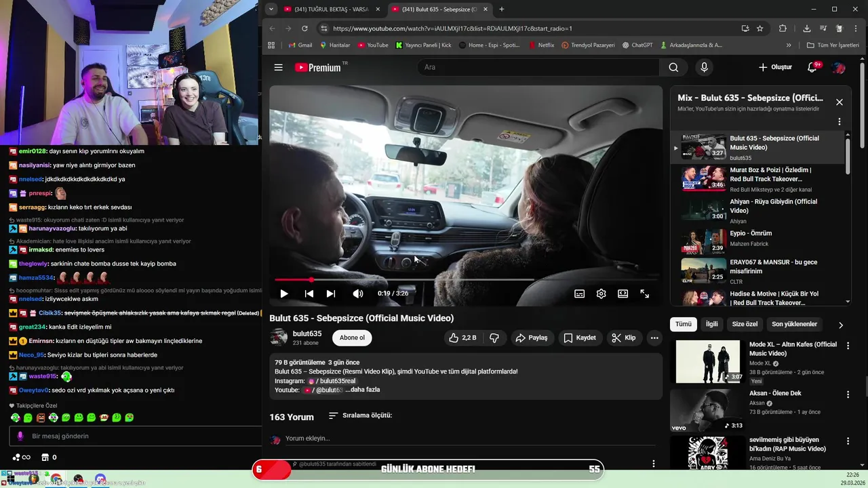
Task: Show hidden bookmarks with the chevron
Action: tap(789, 45)
